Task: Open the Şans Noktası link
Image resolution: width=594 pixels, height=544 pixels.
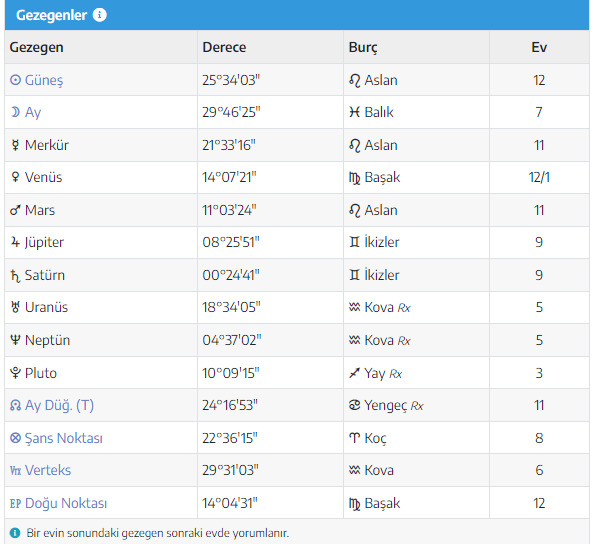Action: coord(64,438)
